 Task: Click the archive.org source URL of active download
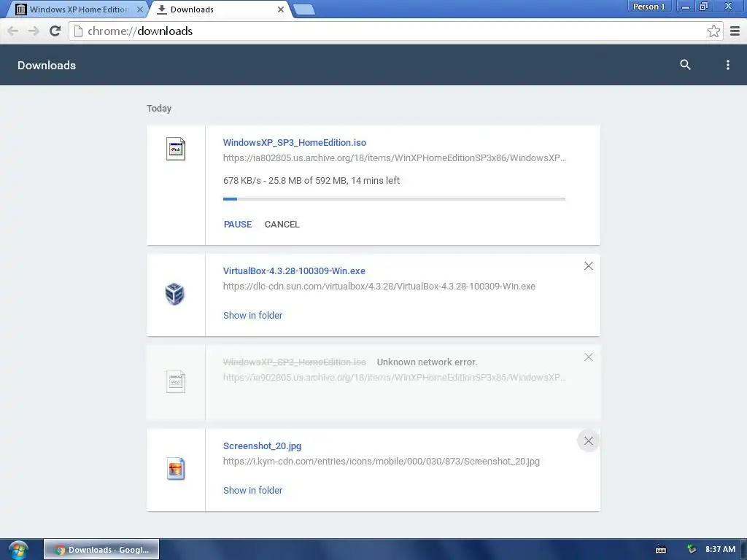pos(395,158)
